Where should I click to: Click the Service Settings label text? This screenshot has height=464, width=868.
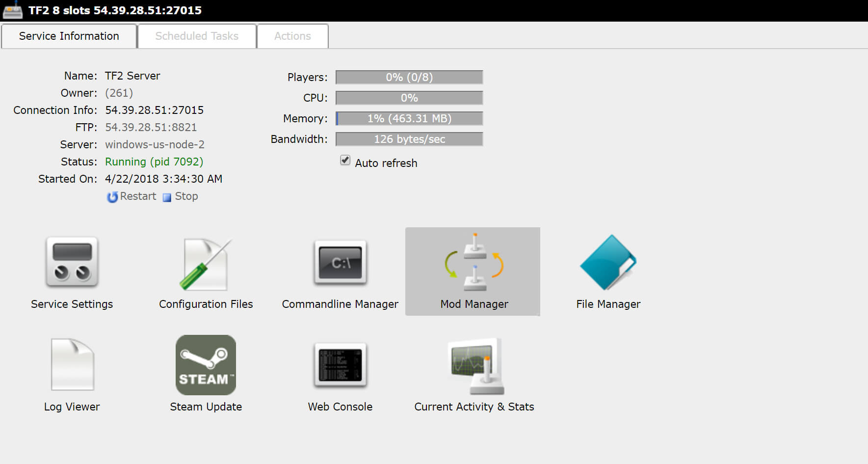pyautogui.click(x=72, y=304)
